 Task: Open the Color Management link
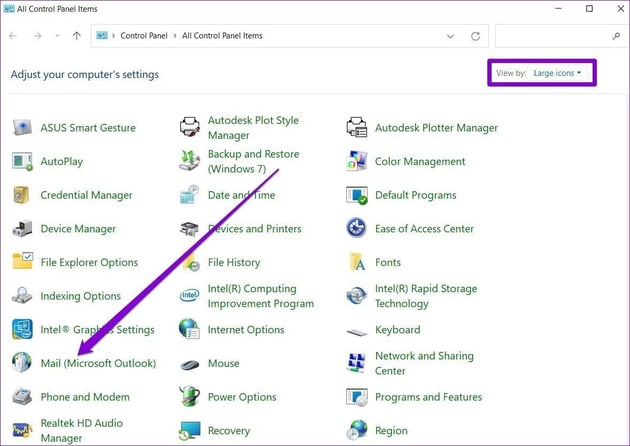pos(420,162)
